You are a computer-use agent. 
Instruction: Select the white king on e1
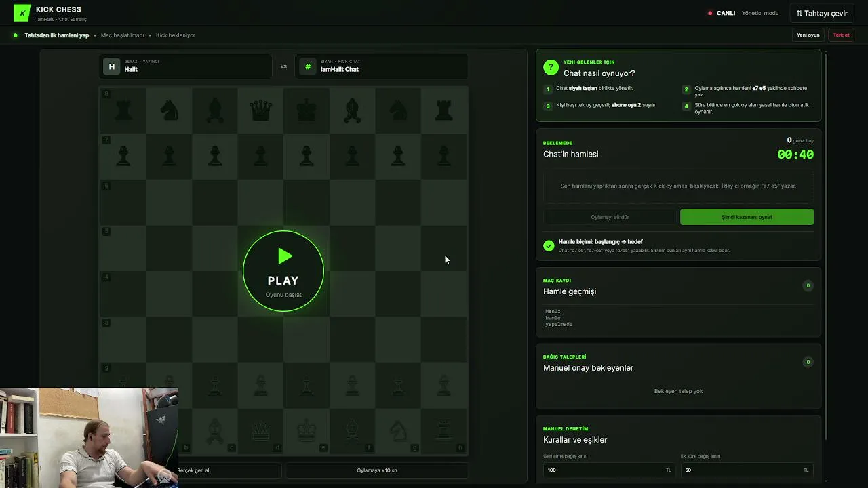click(x=307, y=430)
